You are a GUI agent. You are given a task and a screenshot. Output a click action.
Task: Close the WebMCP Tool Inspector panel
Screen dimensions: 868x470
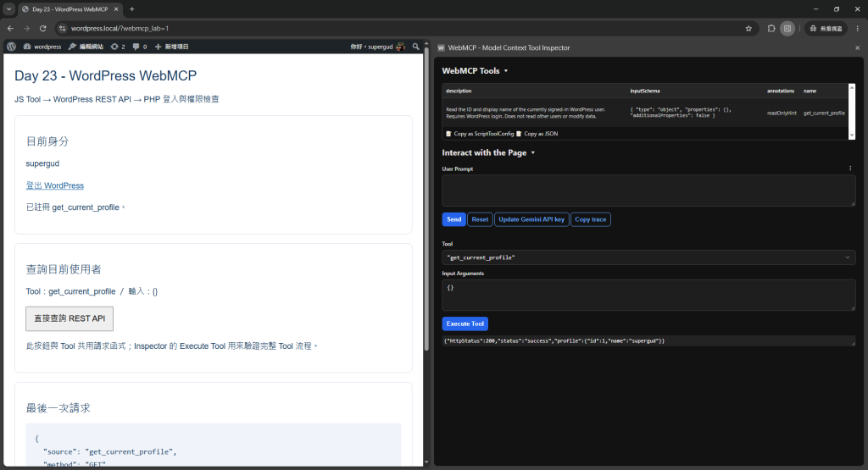858,48
